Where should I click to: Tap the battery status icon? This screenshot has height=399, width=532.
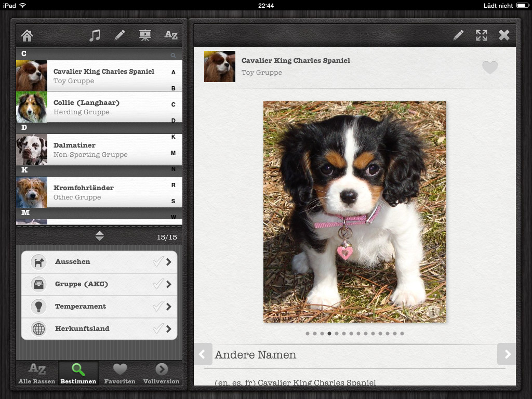point(523,5)
